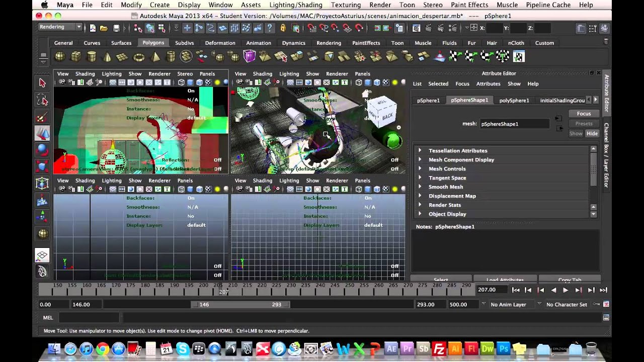Activate the Move tool in toolbox
644x362 pixels.
(x=42, y=133)
